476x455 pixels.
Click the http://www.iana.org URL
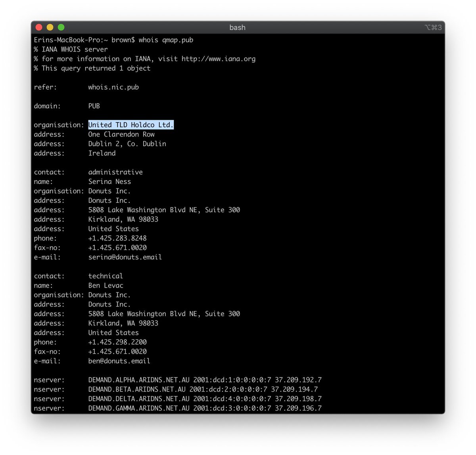(219, 59)
